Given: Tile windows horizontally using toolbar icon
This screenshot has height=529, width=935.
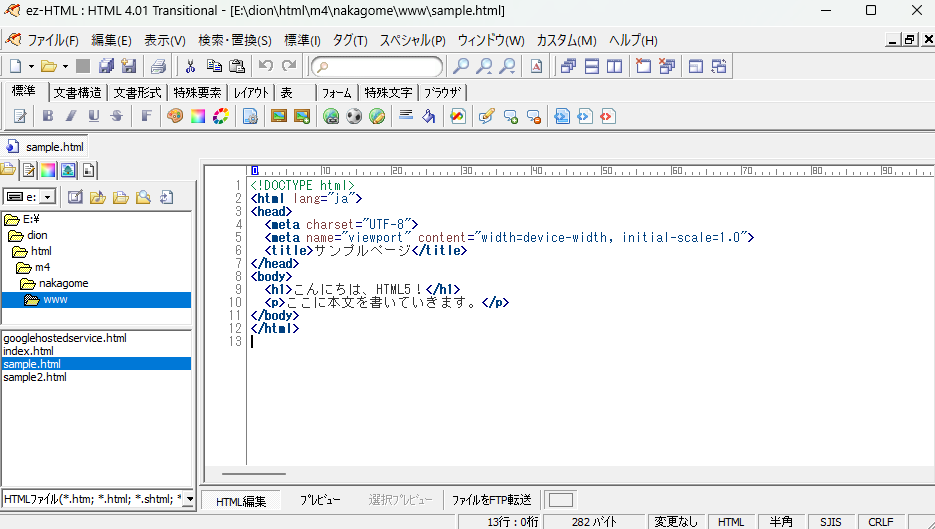Looking at the screenshot, I should tap(592, 66).
